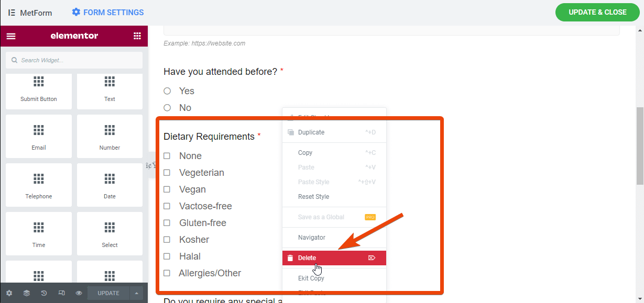Open FORM SETTINGS tab
The width and height of the screenshot is (644, 303).
[x=108, y=12]
